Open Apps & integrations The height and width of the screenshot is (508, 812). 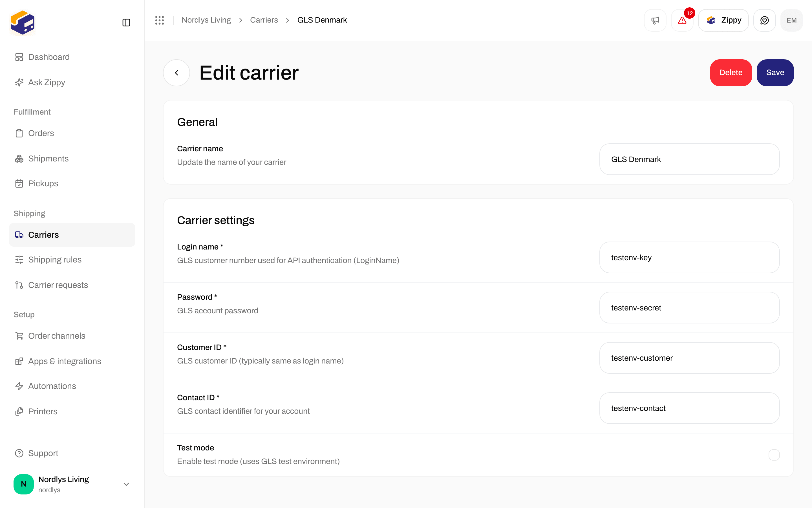(72, 361)
